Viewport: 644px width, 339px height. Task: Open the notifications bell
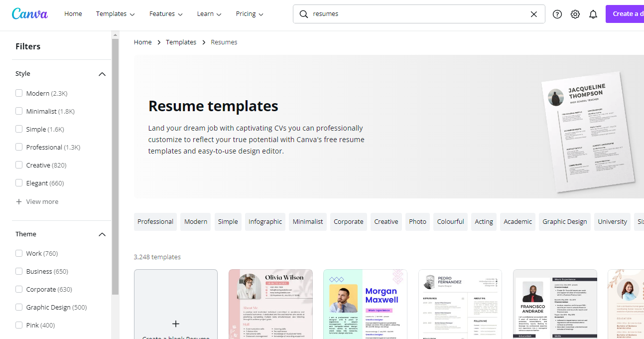(593, 14)
